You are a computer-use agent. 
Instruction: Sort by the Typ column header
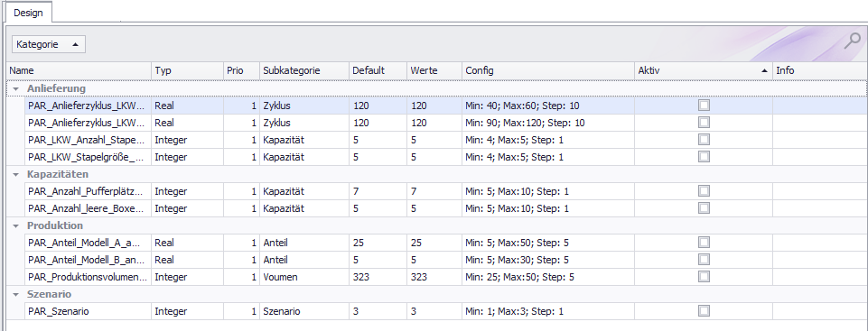[x=187, y=70]
